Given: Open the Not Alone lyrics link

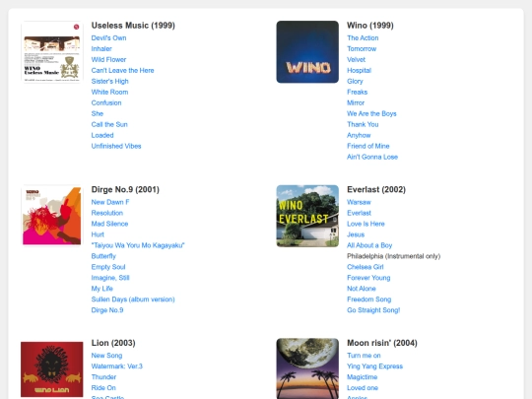Looking at the screenshot, I should tap(362, 289).
